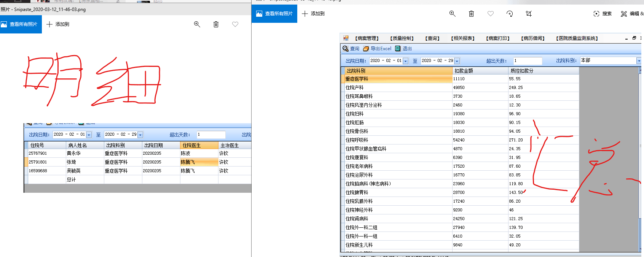Open the 【医院质量监测系统】 menu
644x257 pixels.
click(577, 38)
